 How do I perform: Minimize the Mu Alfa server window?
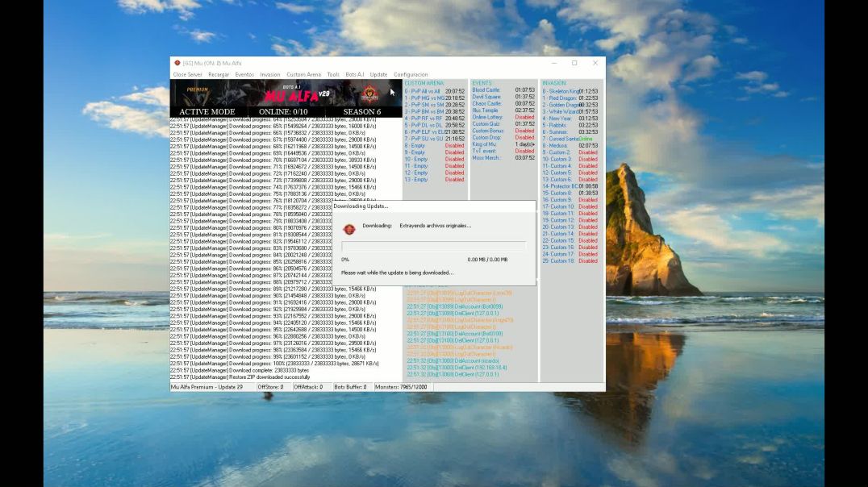coord(554,63)
